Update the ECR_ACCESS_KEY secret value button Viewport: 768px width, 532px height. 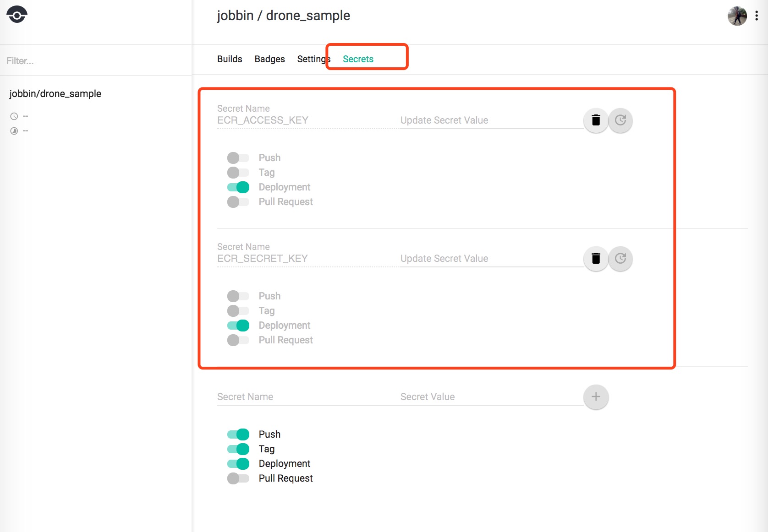coord(620,120)
